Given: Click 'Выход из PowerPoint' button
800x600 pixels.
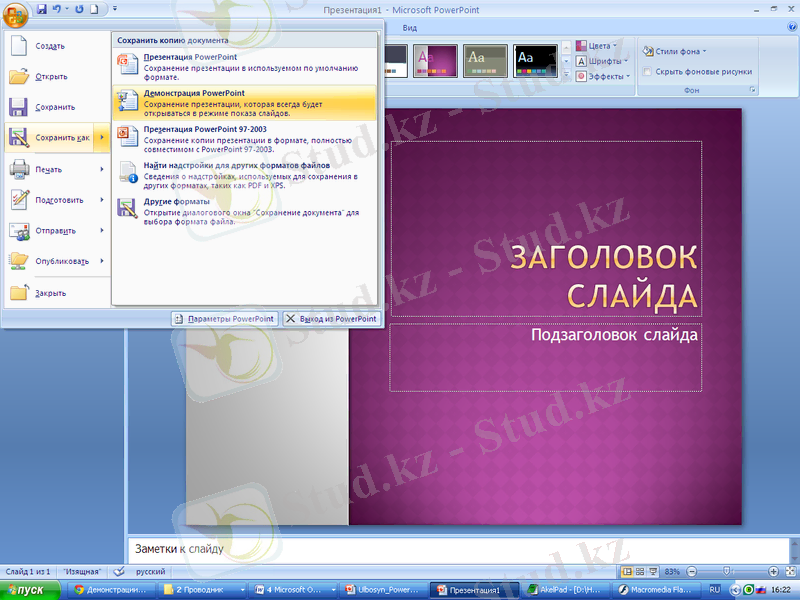Looking at the screenshot, I should click(331, 318).
